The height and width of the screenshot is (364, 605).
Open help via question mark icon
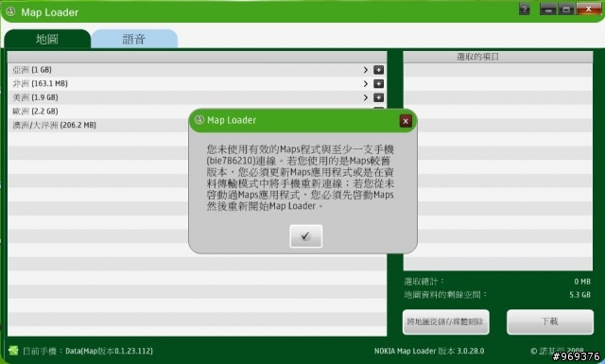point(525,9)
